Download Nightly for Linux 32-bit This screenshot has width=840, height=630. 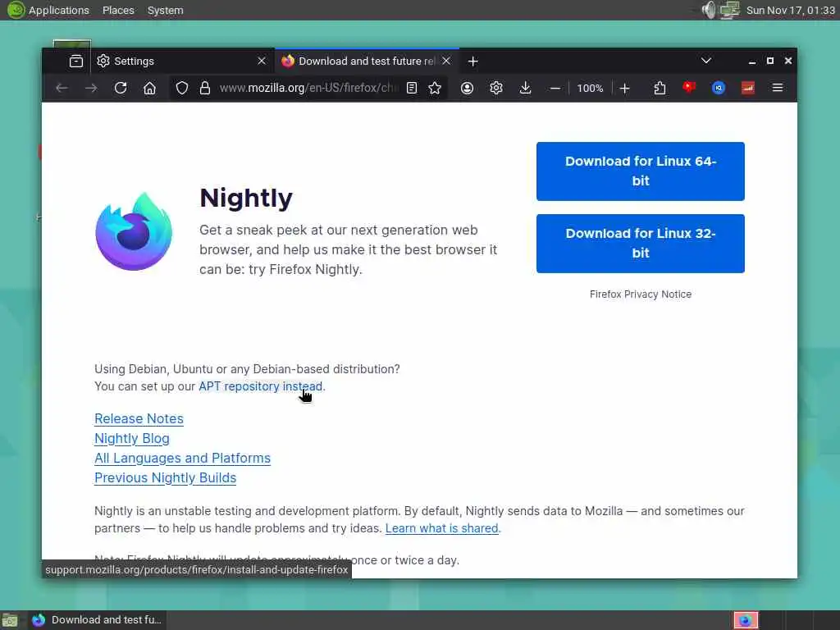click(x=640, y=244)
